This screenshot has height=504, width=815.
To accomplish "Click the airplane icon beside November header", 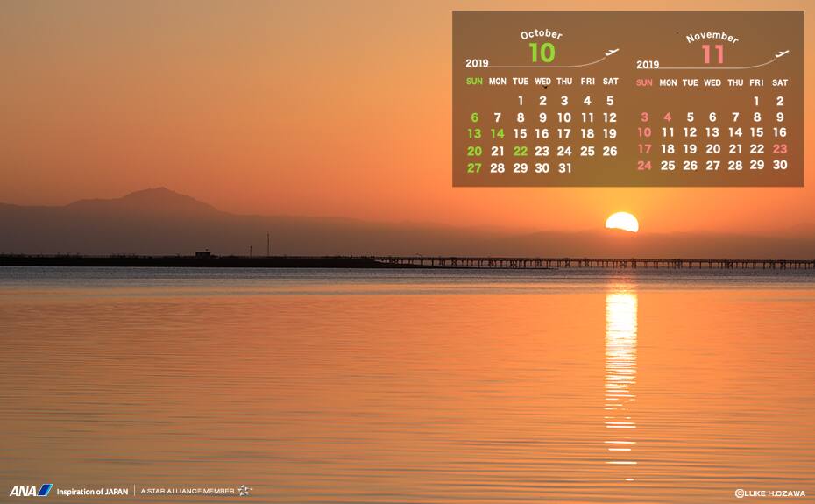I will click(x=782, y=53).
